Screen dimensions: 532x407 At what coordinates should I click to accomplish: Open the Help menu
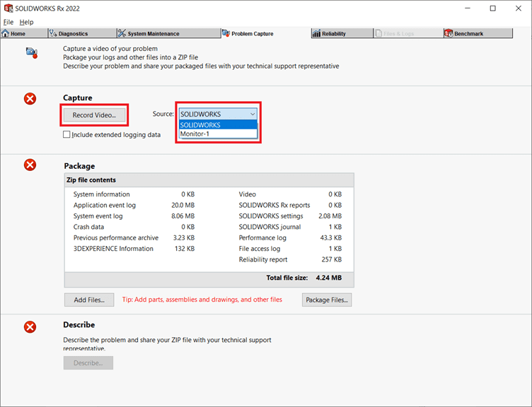(x=26, y=22)
